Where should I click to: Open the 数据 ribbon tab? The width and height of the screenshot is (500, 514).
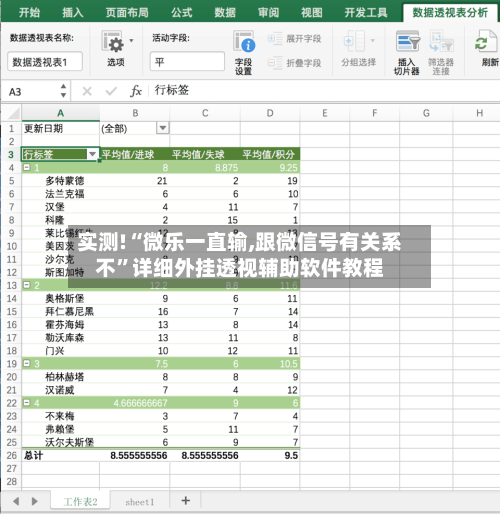225,13
